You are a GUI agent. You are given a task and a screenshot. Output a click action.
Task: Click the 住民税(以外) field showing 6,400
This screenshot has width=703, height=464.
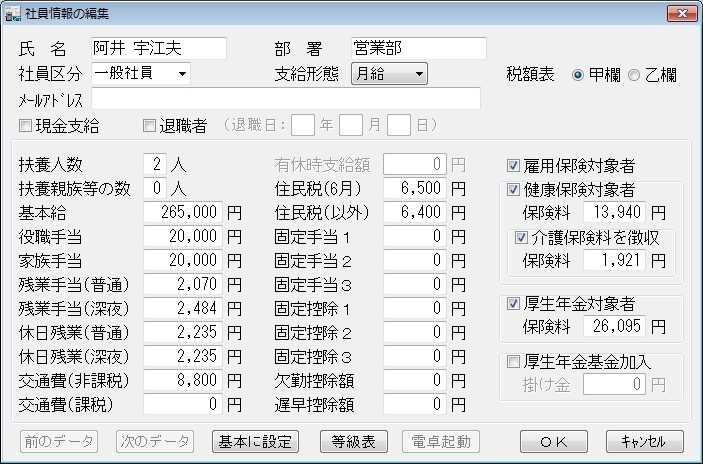pyautogui.click(x=415, y=212)
